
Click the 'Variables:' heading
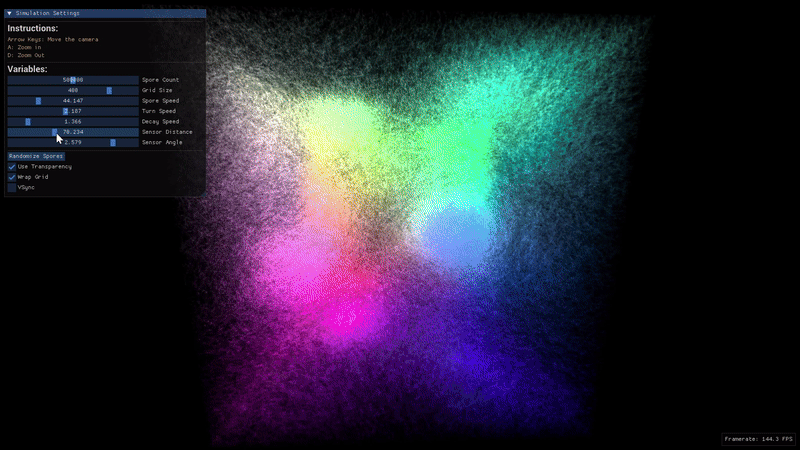click(28, 69)
